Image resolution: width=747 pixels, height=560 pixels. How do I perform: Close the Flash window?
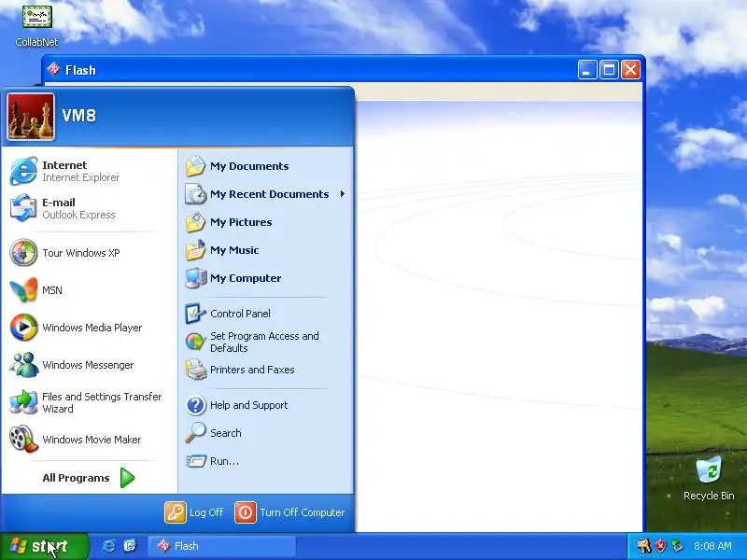point(631,70)
